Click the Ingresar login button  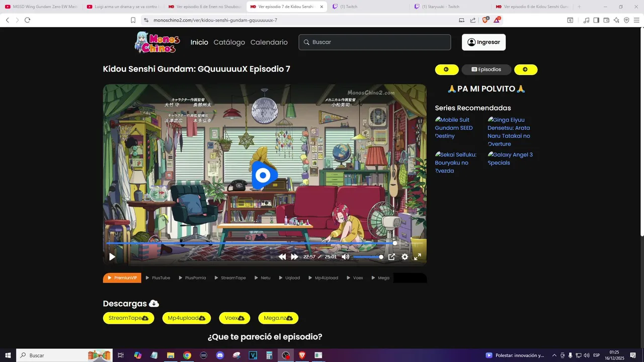tap(484, 42)
